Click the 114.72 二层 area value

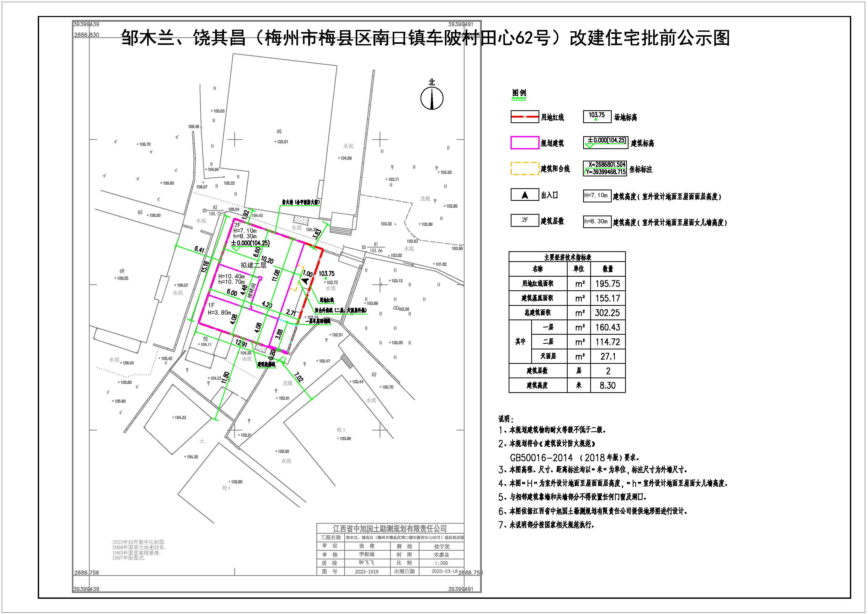click(608, 342)
